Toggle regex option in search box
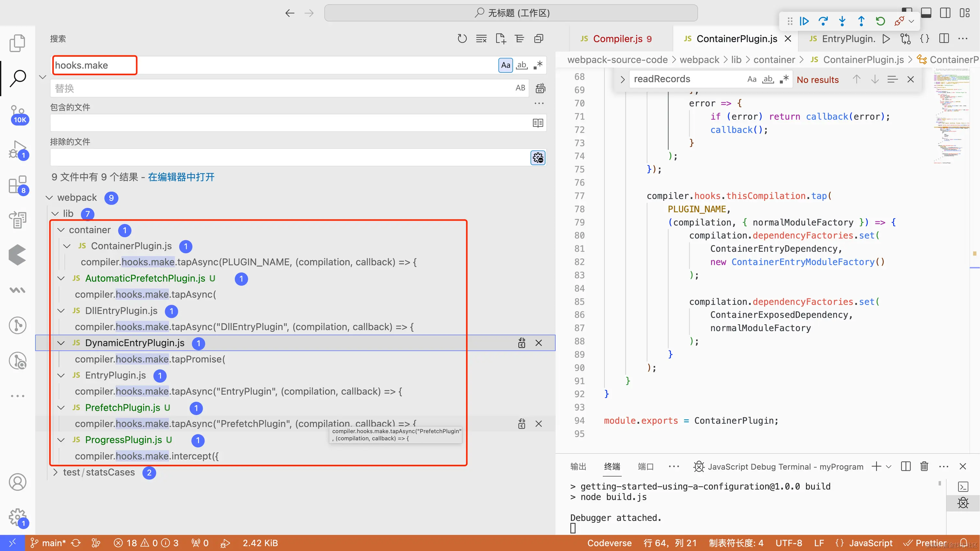Screen dimensions: 980x551 pyautogui.click(x=538, y=65)
